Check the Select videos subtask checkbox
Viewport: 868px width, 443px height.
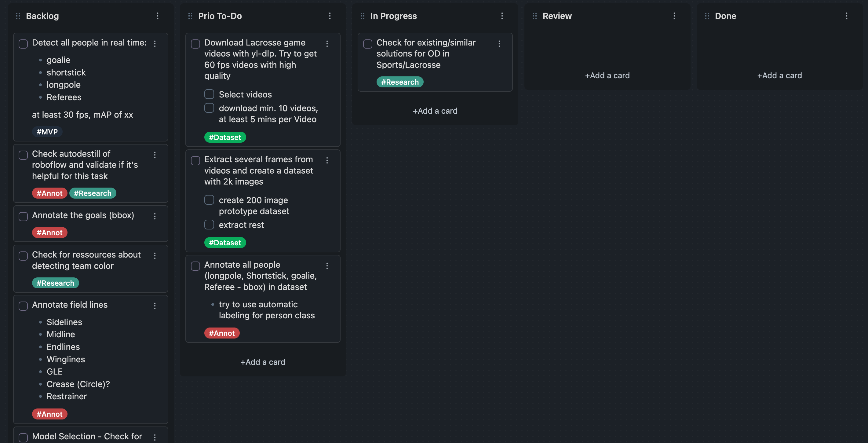[209, 94]
